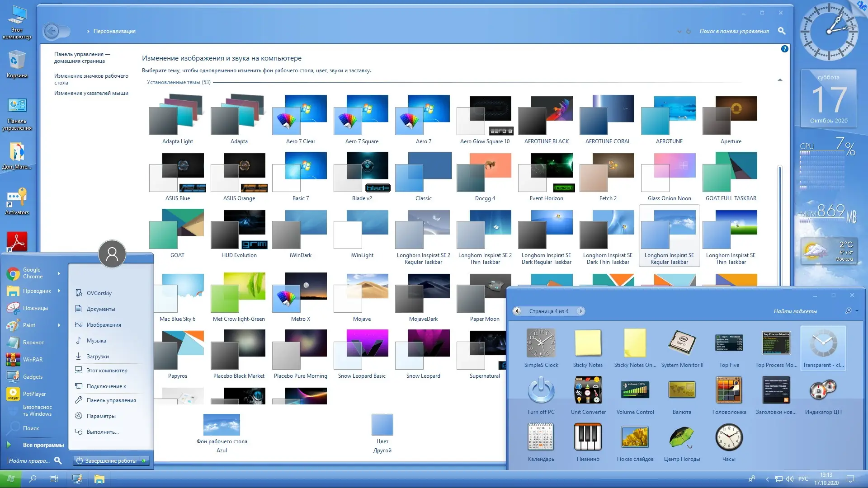Open the shutdown options arrow
The image size is (868, 488).
[x=144, y=460]
